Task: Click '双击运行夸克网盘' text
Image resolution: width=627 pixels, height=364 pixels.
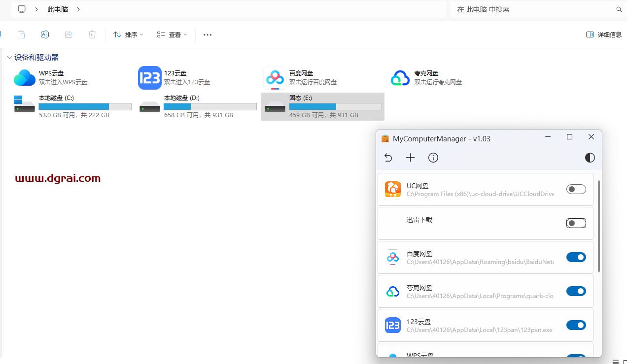Action: point(438,82)
